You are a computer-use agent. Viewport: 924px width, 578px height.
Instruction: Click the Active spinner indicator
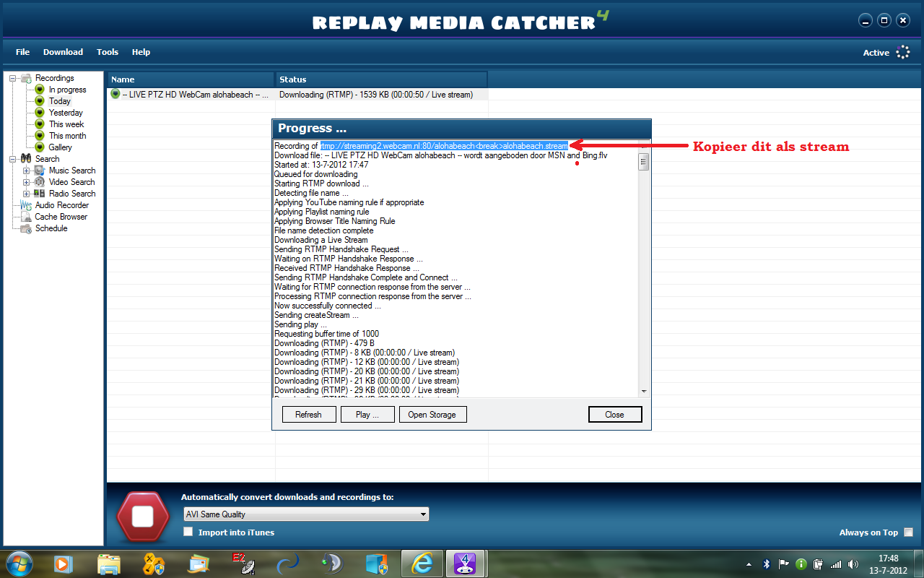point(902,52)
